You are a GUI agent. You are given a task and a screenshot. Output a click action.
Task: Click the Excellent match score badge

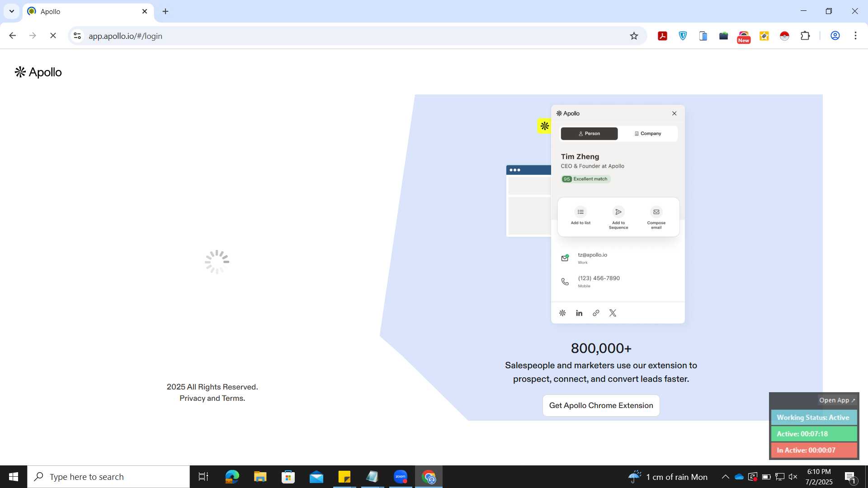[585, 179]
